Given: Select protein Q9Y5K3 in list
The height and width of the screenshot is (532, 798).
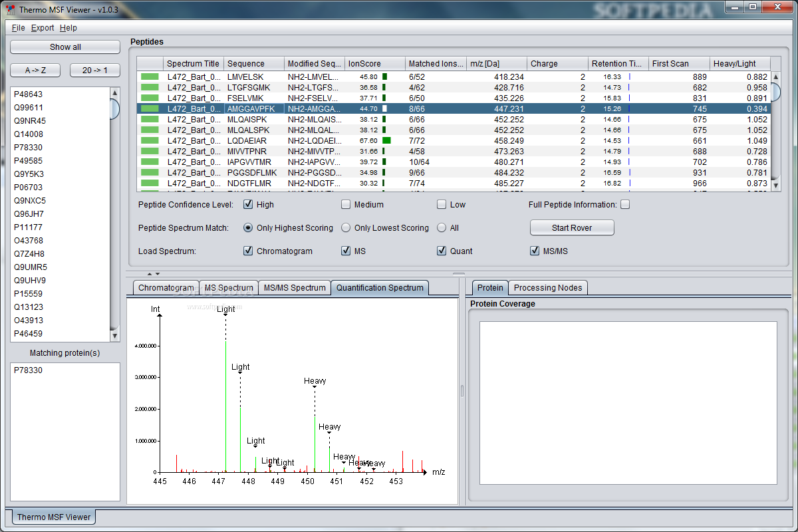Looking at the screenshot, I should point(60,174).
